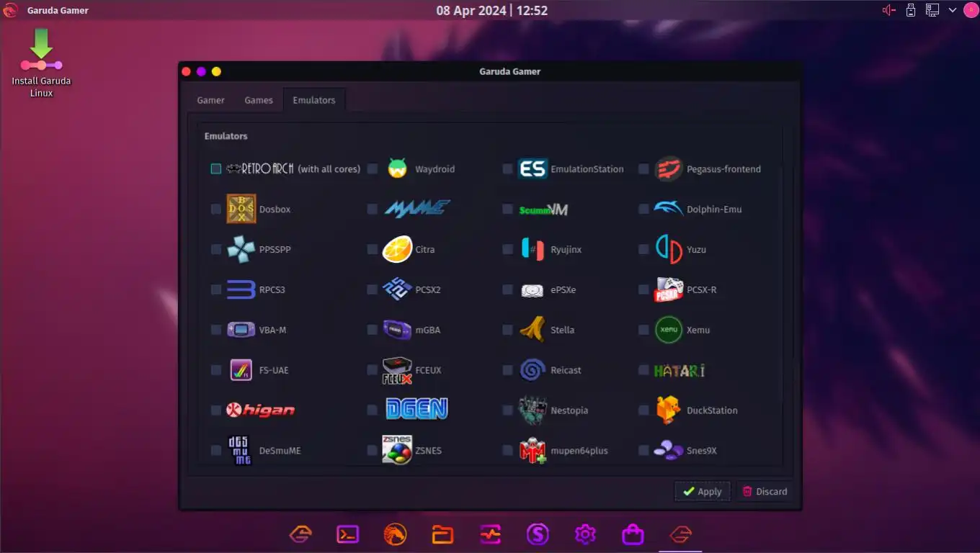
Task: Tick the Dolphin-Emu checkbox
Action: click(643, 209)
